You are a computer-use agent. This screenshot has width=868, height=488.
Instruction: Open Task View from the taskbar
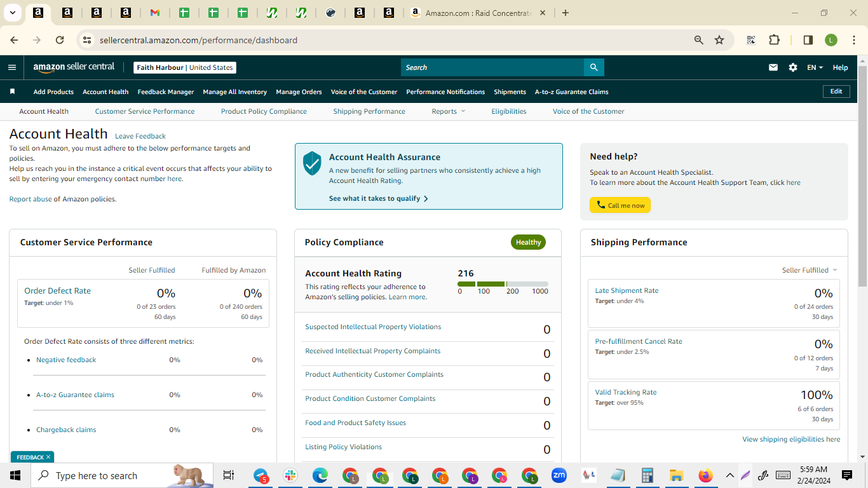pyautogui.click(x=229, y=475)
